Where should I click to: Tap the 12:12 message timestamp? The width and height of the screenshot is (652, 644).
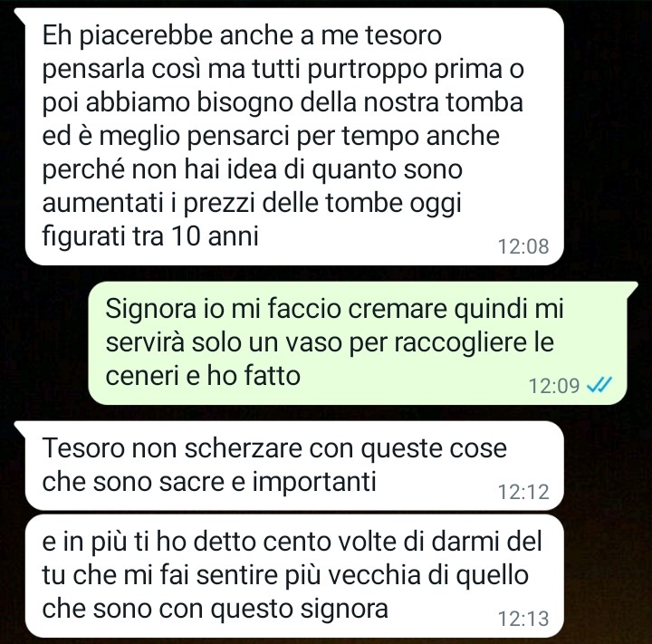[x=523, y=492]
